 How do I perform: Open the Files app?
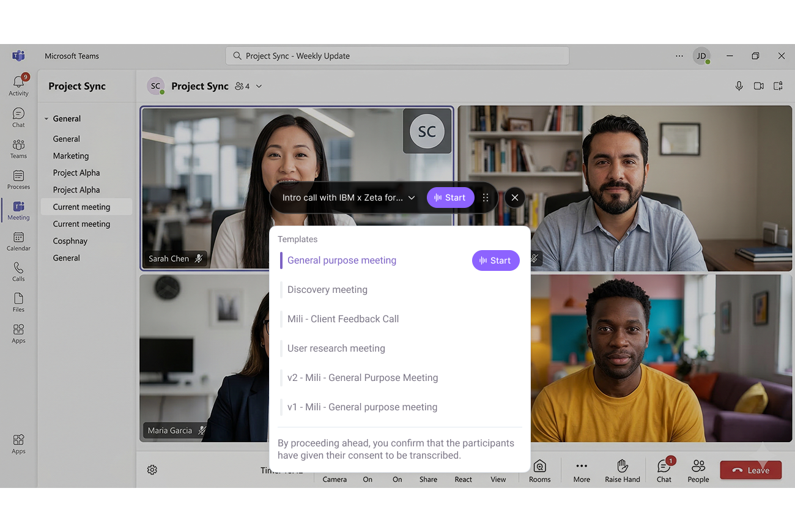pyautogui.click(x=18, y=302)
